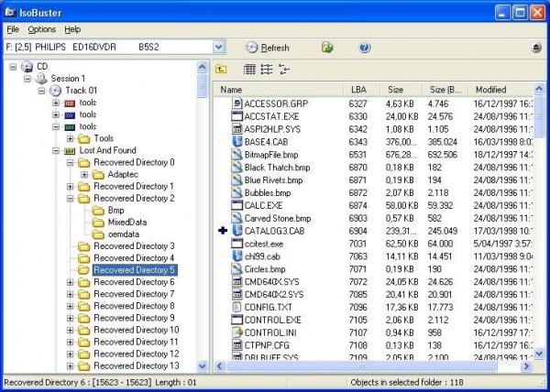Collapse the Lost And Found node

(x=56, y=150)
